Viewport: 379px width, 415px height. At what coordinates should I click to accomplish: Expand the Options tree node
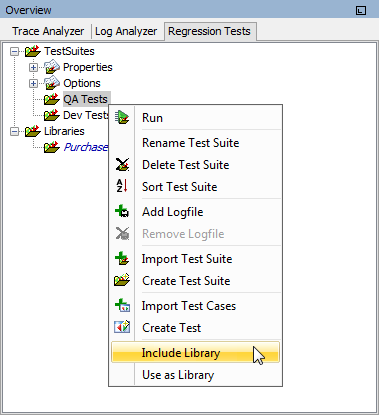pos(33,83)
